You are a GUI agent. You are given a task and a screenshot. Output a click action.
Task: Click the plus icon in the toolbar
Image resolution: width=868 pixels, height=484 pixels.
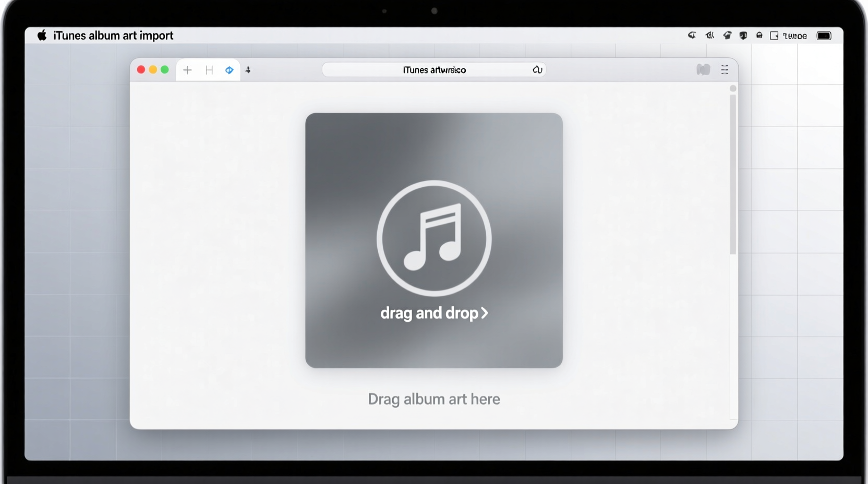pyautogui.click(x=187, y=70)
